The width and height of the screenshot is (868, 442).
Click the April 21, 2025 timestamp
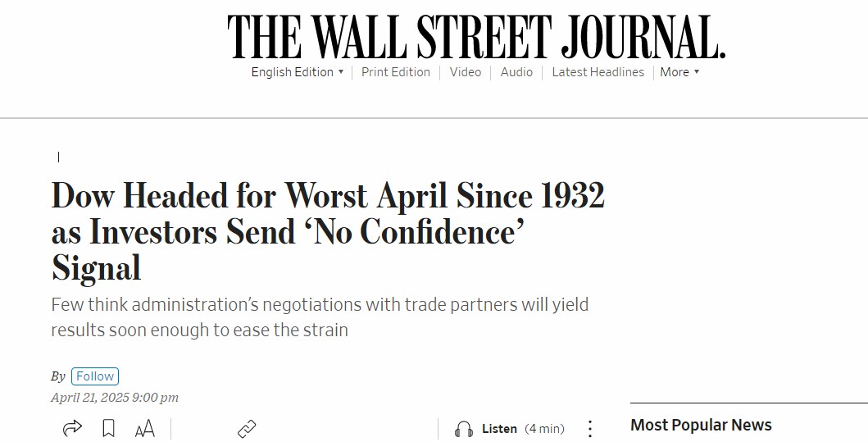[x=115, y=398]
